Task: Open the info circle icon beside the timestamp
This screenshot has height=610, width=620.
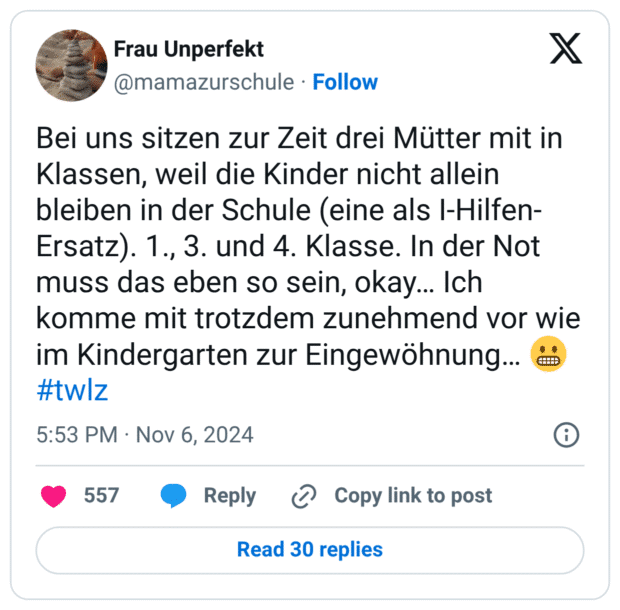Action: [x=566, y=435]
